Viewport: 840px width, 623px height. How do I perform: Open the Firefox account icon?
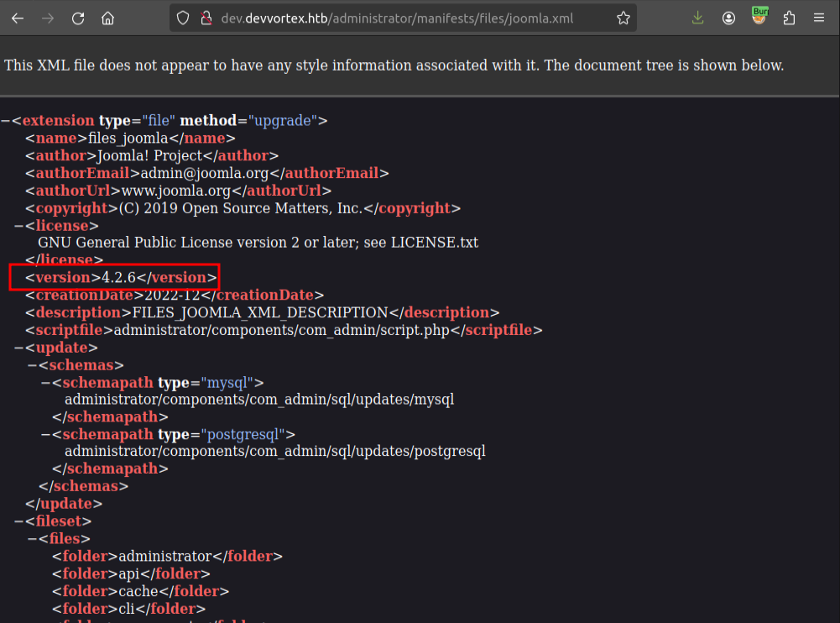click(x=729, y=18)
